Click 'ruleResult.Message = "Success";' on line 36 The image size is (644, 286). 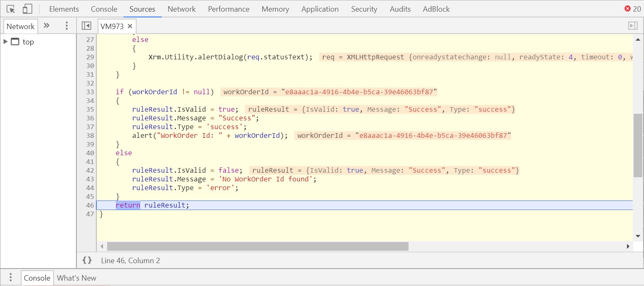point(196,118)
